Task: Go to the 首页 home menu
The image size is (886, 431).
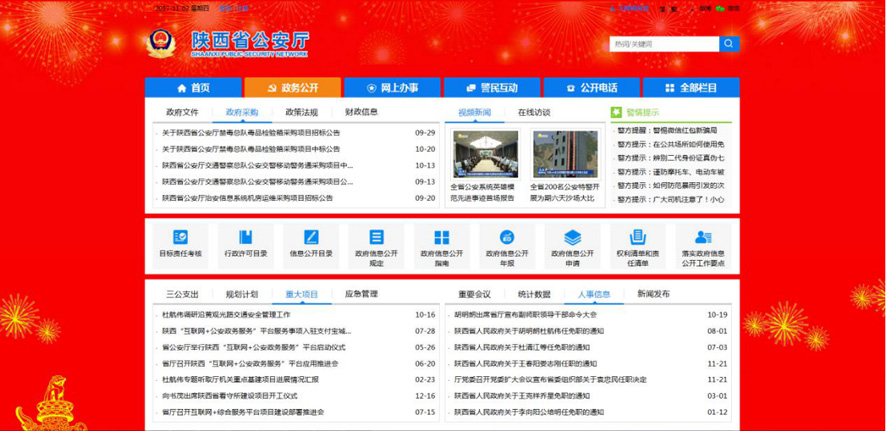Action: [x=193, y=88]
